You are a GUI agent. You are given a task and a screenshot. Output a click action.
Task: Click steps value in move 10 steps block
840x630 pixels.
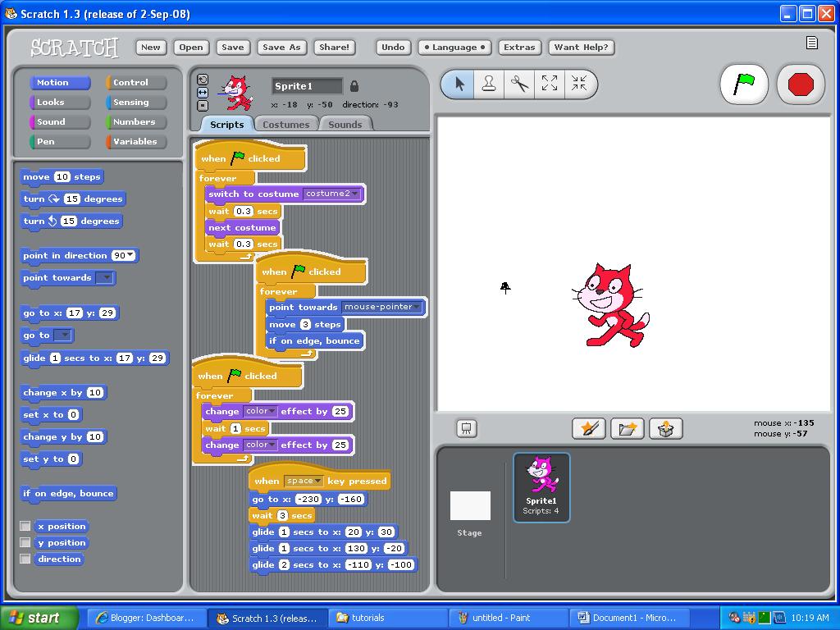pos(62,177)
